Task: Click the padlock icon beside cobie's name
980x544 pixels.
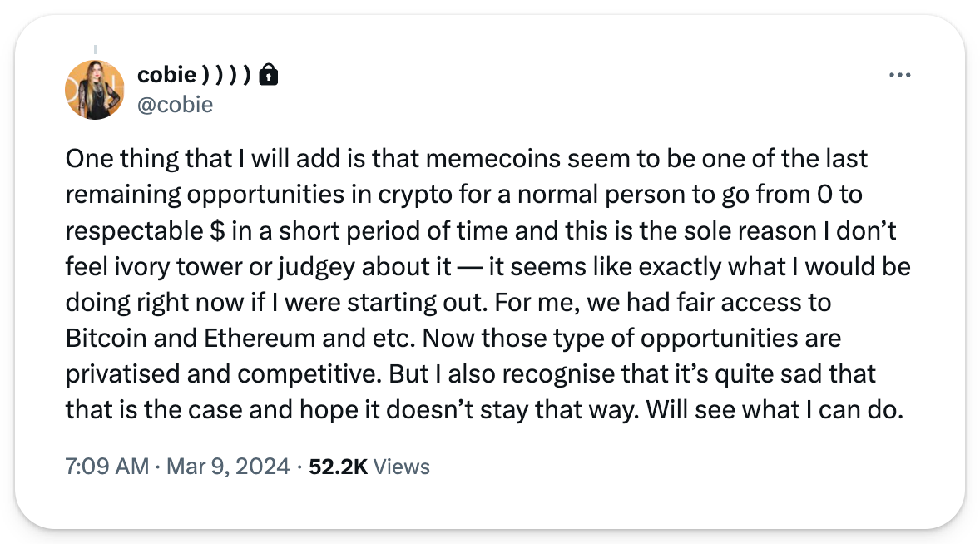Action: 268,76
